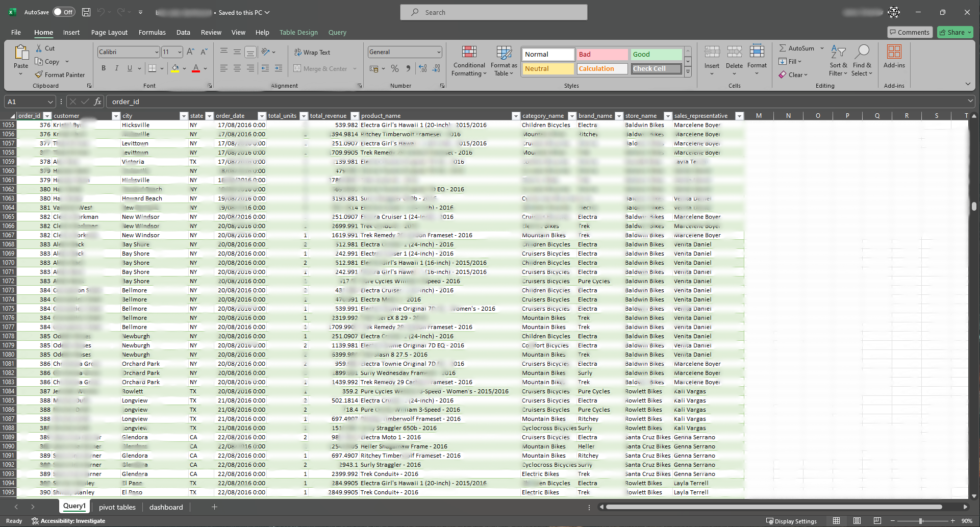Screen dimensions: 980x527
Task: Open the Clear dropdown
Action: pyautogui.click(x=793, y=75)
